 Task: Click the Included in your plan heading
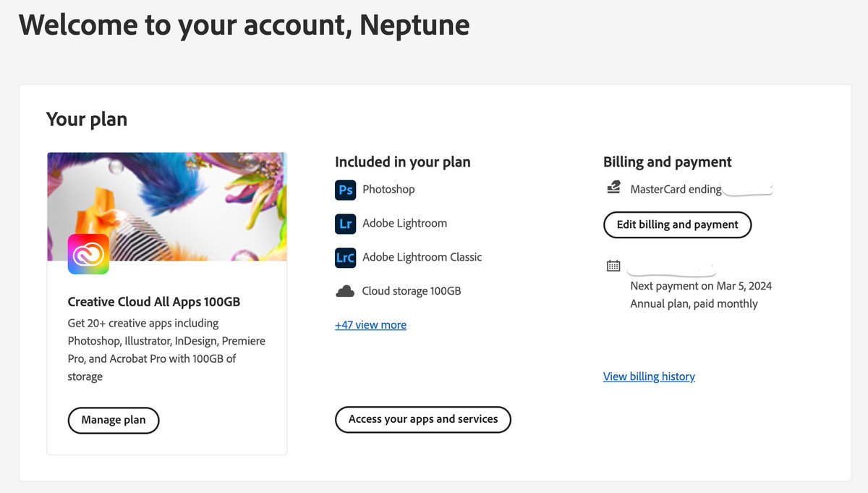[x=403, y=162]
